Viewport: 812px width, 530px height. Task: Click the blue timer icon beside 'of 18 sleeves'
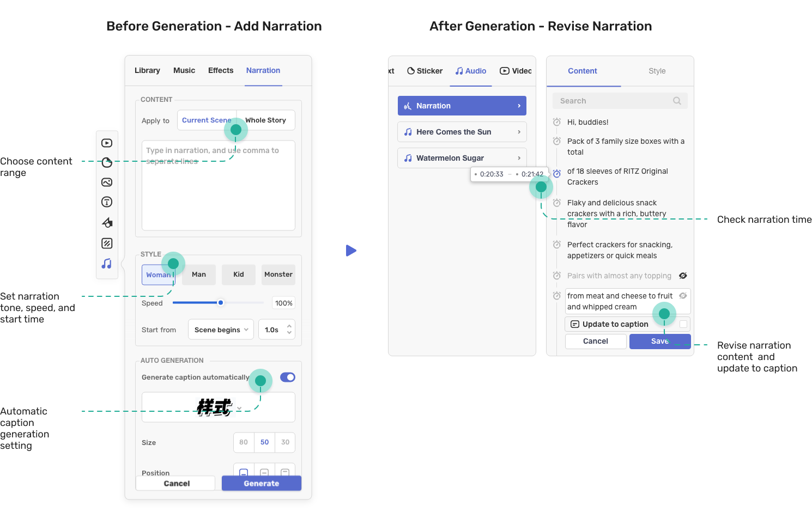click(557, 174)
